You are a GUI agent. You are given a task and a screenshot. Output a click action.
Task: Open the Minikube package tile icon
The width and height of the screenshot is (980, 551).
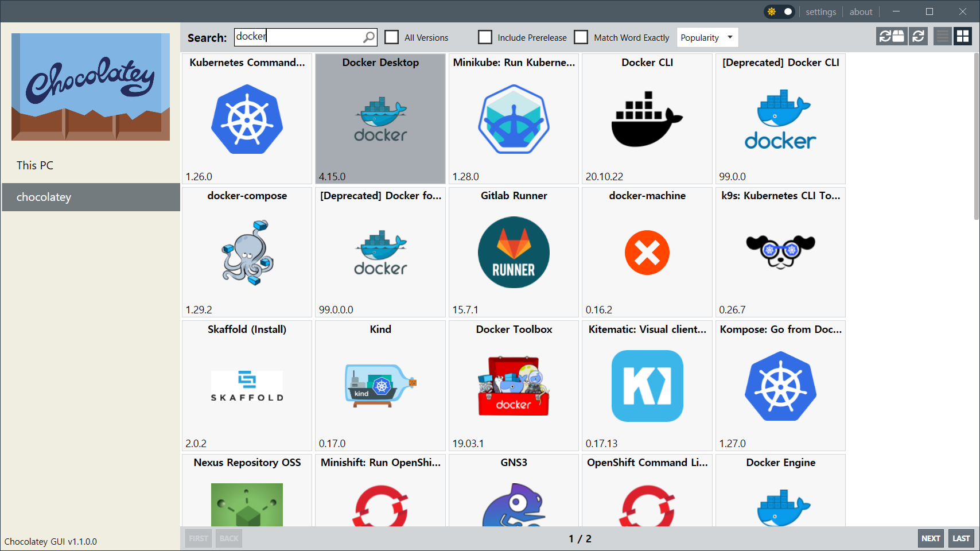514,119
